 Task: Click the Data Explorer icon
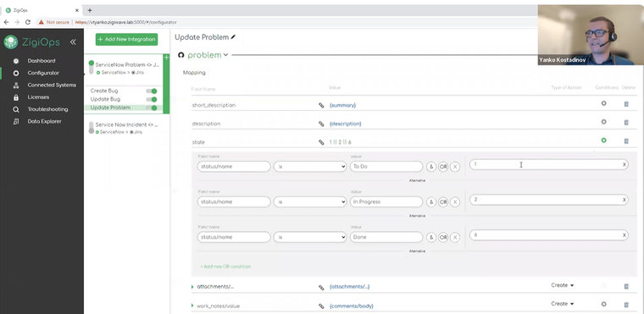coord(16,122)
